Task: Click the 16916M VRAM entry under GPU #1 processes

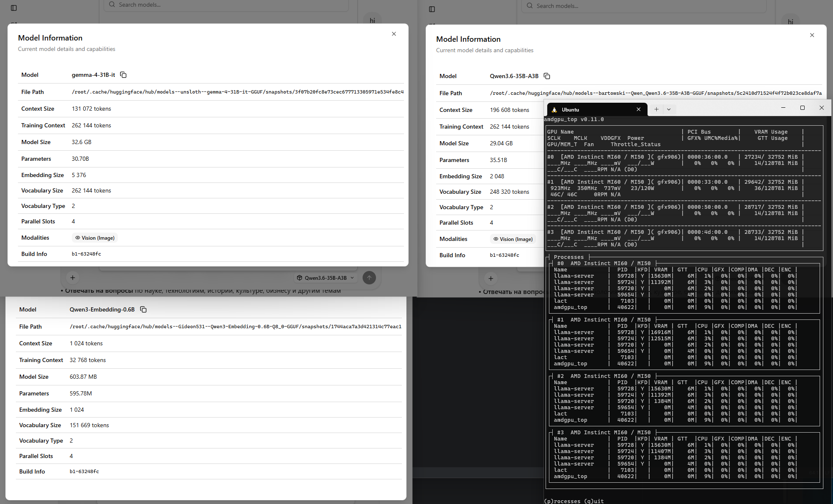Action: click(x=661, y=332)
